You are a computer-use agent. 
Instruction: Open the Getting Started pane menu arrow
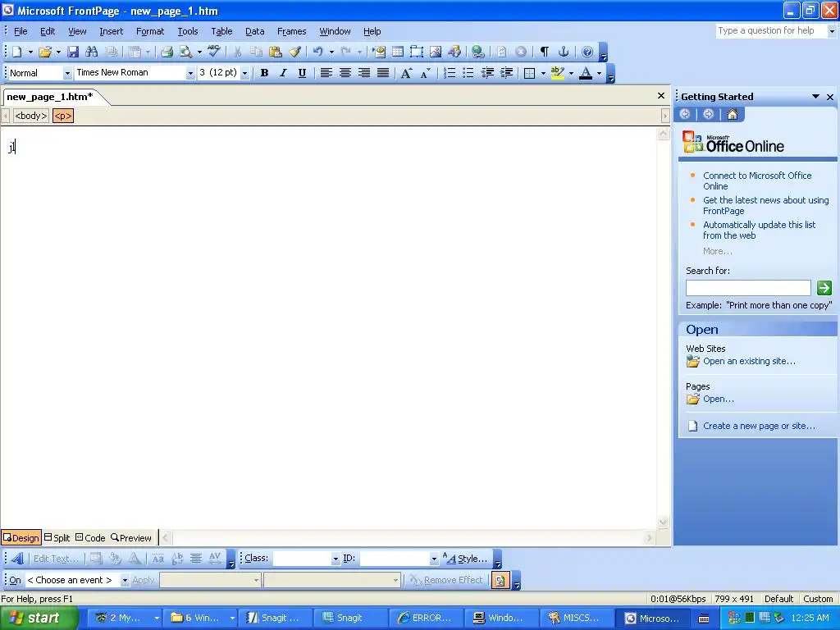pyautogui.click(x=815, y=97)
